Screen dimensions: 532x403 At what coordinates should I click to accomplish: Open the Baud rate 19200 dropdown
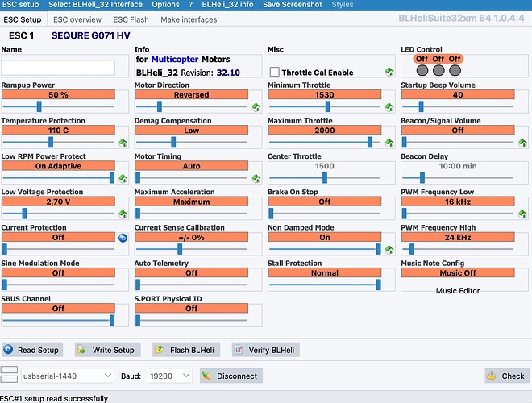tap(169, 376)
